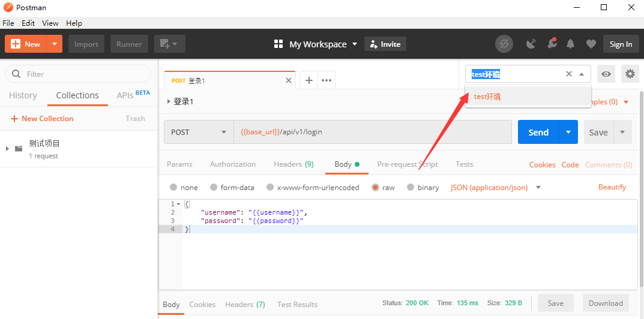Switch to APIs beta tab
Screen dimensions: 644x319
pos(133,95)
